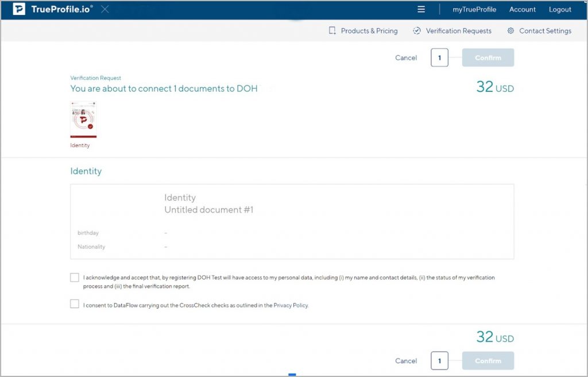
Task: Select the Identity document thumbnail
Action: [x=83, y=120]
